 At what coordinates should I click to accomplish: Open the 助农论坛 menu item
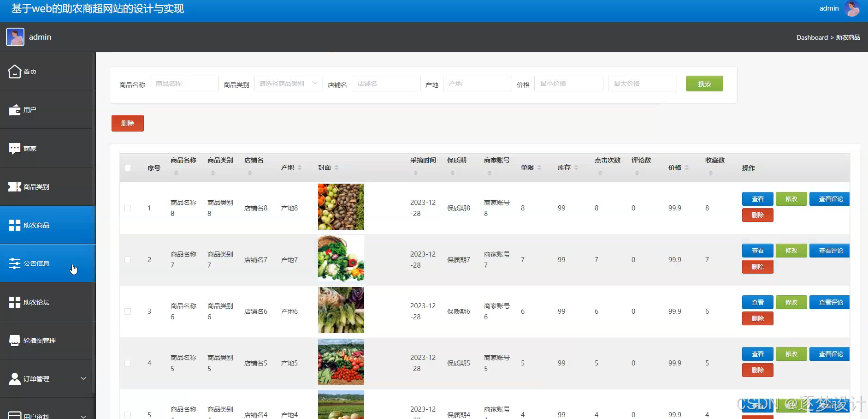coord(47,302)
